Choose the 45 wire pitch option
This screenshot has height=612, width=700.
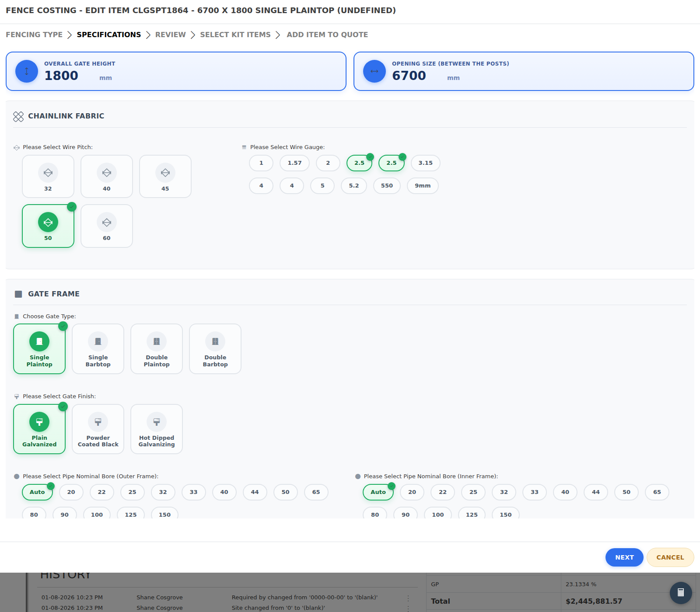[165, 177]
